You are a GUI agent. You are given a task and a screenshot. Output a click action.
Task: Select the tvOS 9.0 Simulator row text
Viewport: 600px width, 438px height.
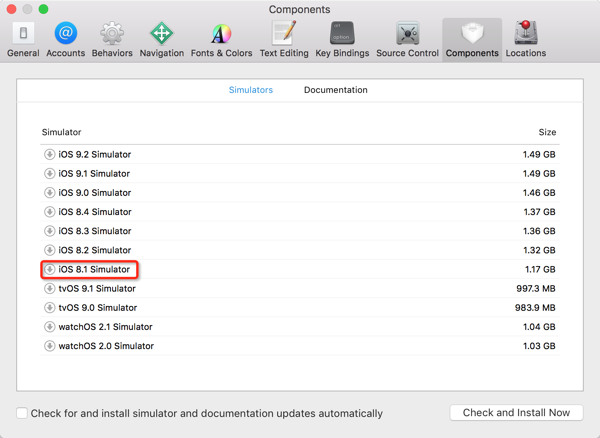tap(98, 307)
